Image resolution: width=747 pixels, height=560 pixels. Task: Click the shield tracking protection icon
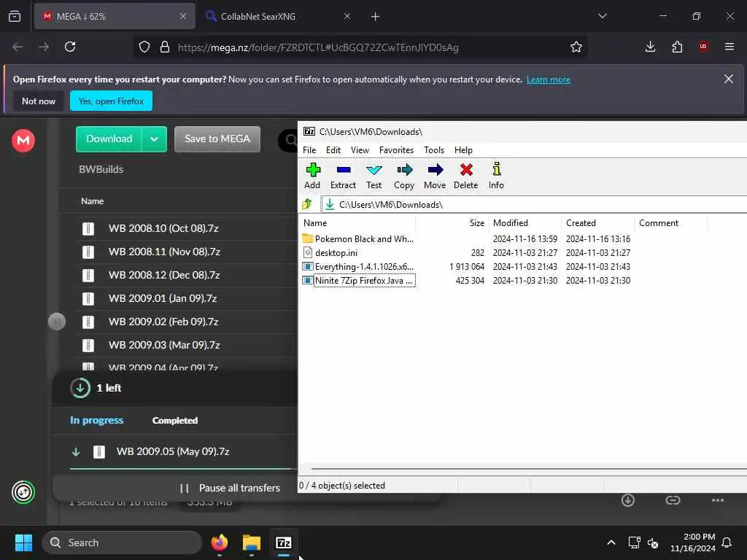click(x=144, y=47)
